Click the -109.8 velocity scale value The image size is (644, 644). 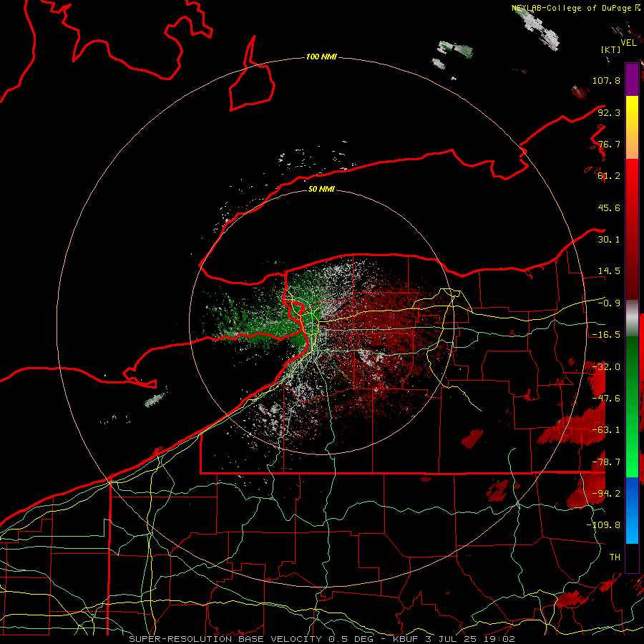click(x=603, y=525)
